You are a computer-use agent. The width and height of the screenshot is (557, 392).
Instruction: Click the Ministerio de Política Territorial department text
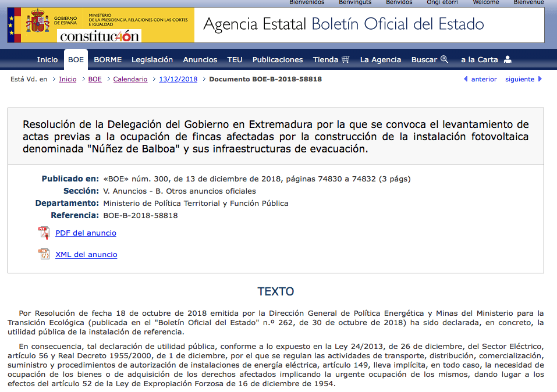[x=196, y=204]
